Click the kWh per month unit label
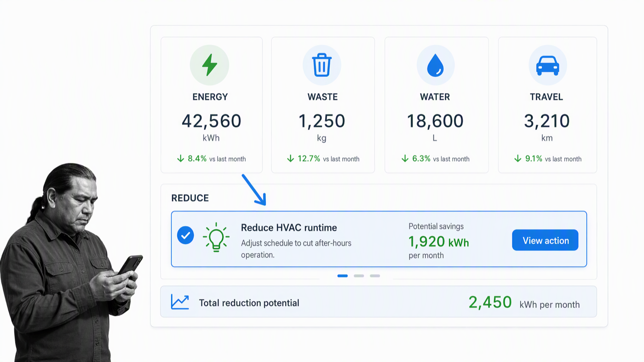The image size is (644, 362). (x=550, y=305)
